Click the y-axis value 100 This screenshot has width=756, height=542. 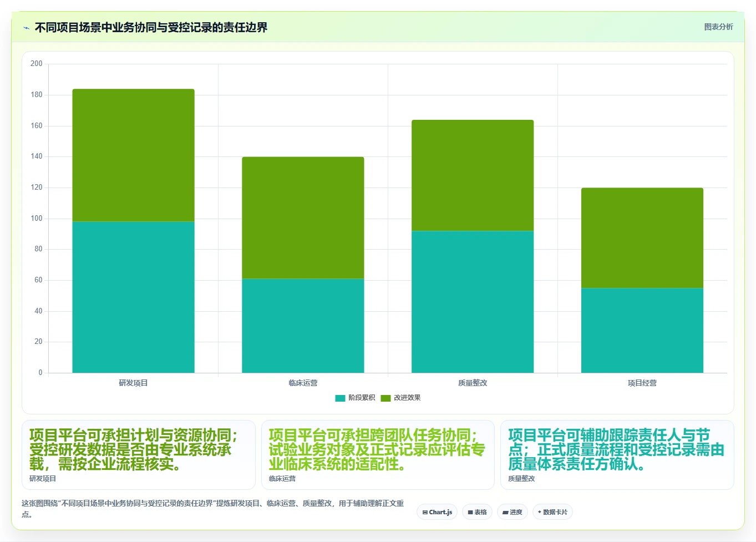pyautogui.click(x=37, y=219)
